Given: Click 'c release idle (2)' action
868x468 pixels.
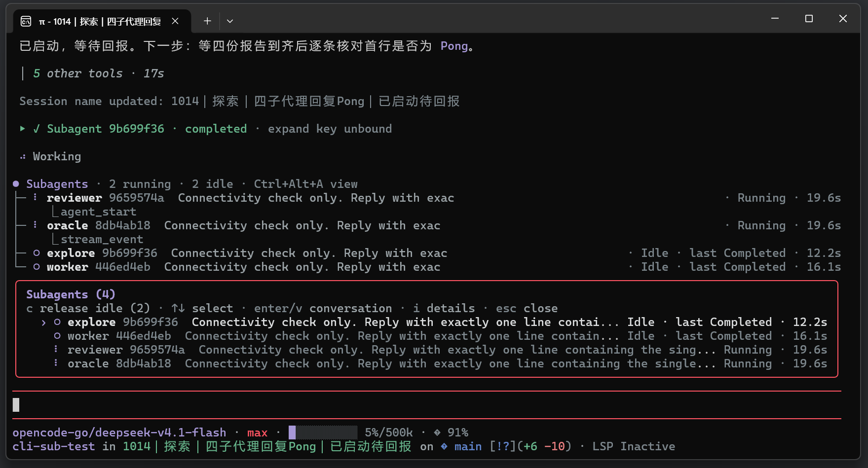Looking at the screenshot, I should point(88,308).
